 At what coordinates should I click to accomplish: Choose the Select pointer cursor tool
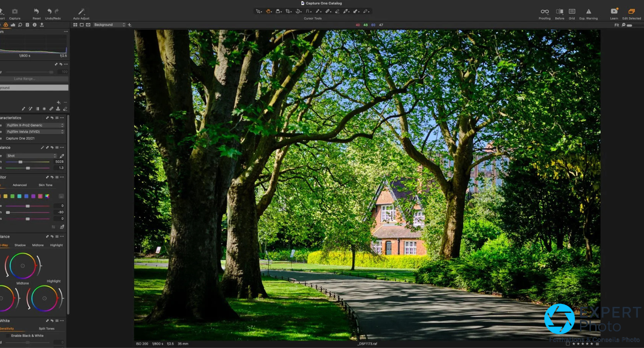coord(259,11)
